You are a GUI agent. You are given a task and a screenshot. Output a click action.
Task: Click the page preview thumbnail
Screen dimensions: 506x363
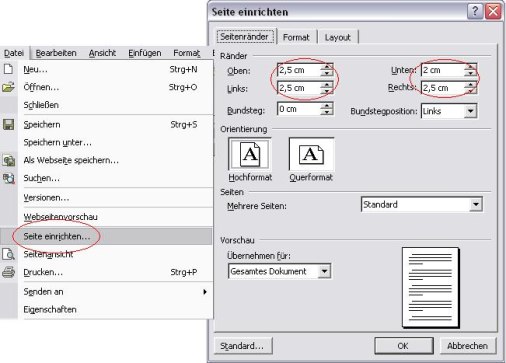[431, 288]
